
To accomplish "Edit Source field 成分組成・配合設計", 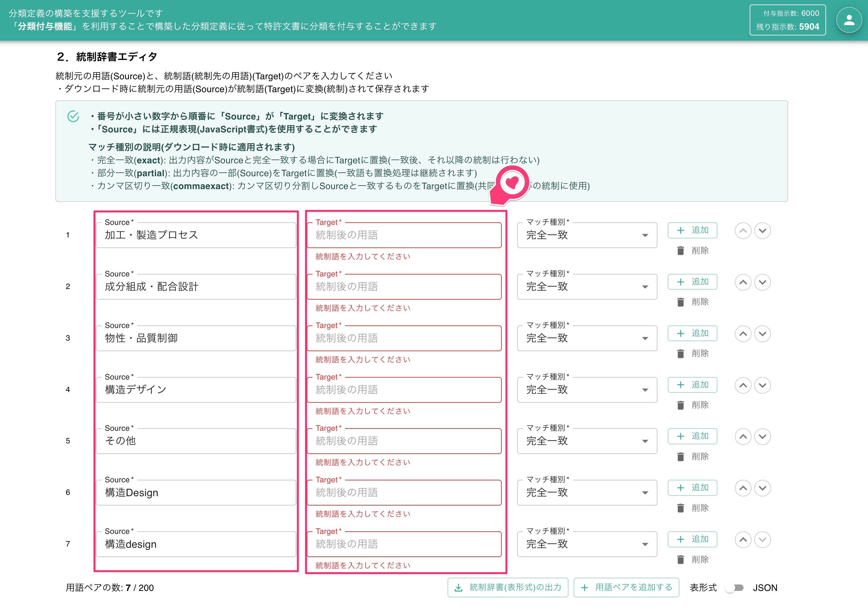I will coord(196,287).
